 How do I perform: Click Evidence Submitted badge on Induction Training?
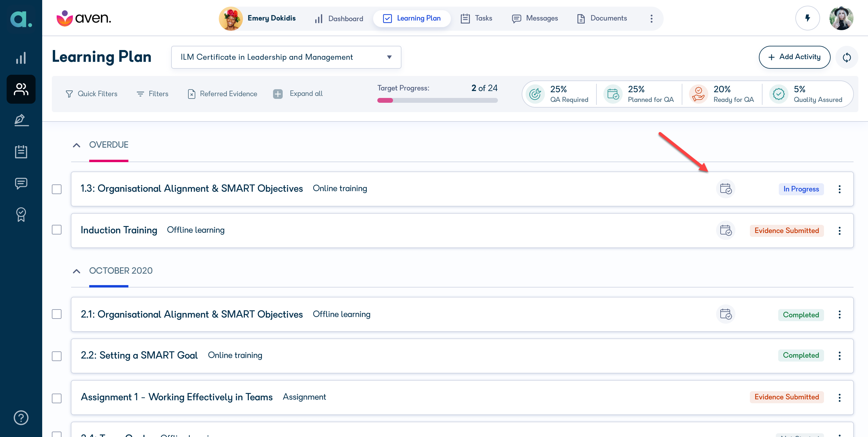[x=786, y=231]
